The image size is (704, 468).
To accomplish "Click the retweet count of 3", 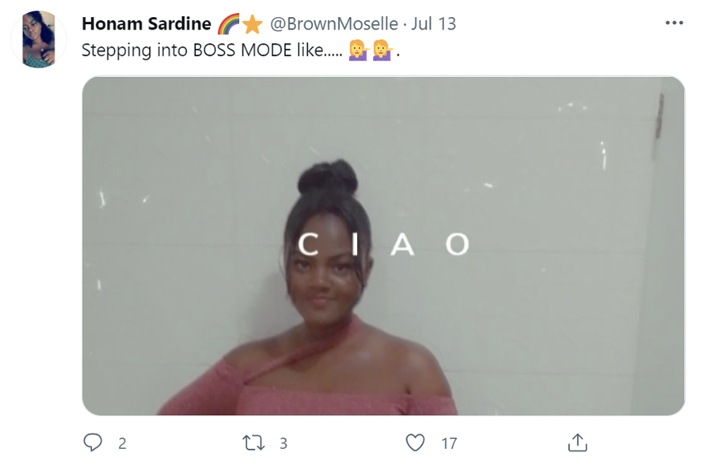I will (283, 444).
